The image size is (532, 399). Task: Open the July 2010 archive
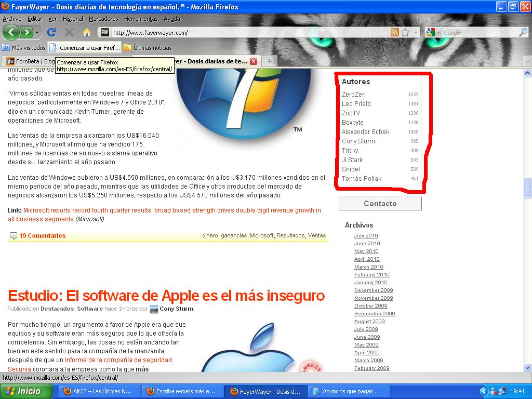(x=366, y=236)
